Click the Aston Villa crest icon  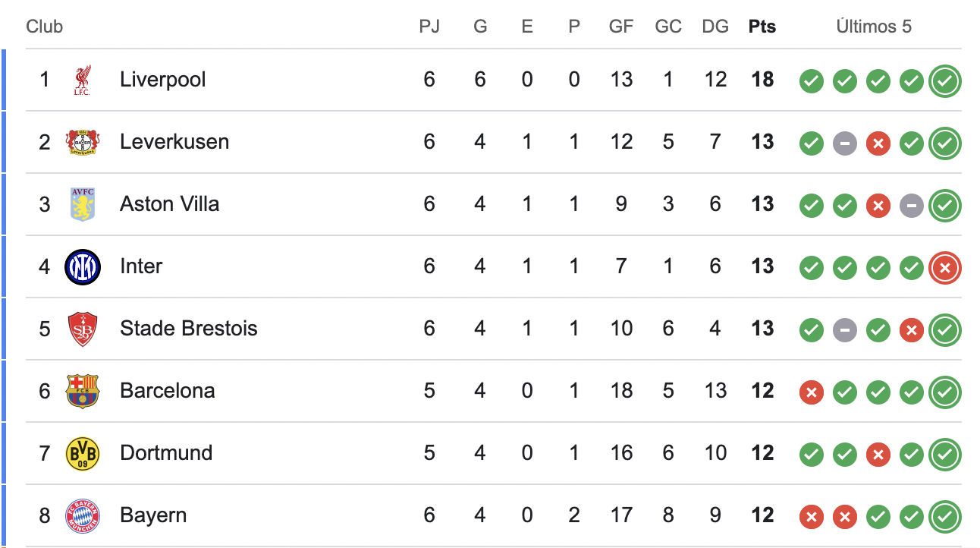83,204
